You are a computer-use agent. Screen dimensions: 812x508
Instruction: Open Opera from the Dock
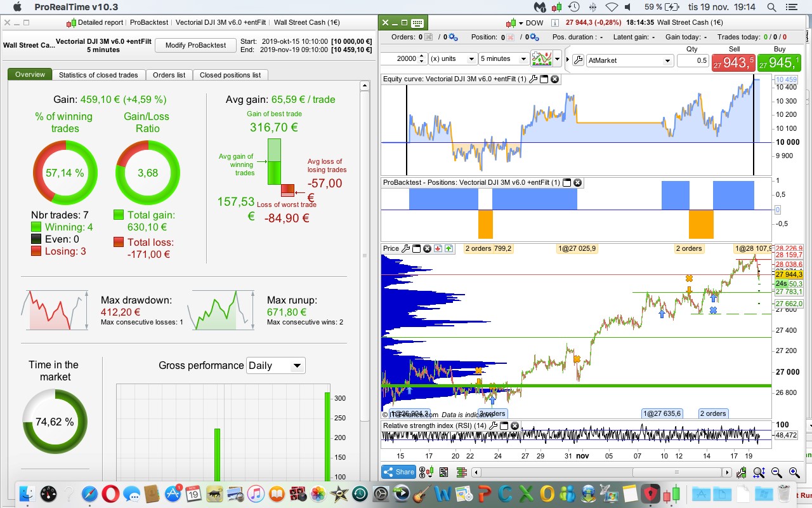click(x=110, y=493)
